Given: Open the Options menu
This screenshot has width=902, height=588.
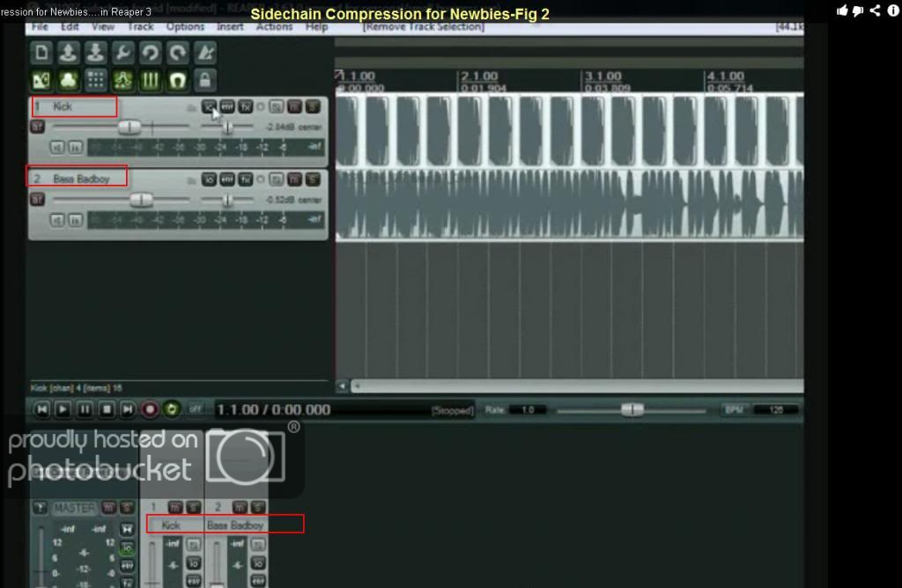Looking at the screenshot, I should pyautogui.click(x=185, y=27).
